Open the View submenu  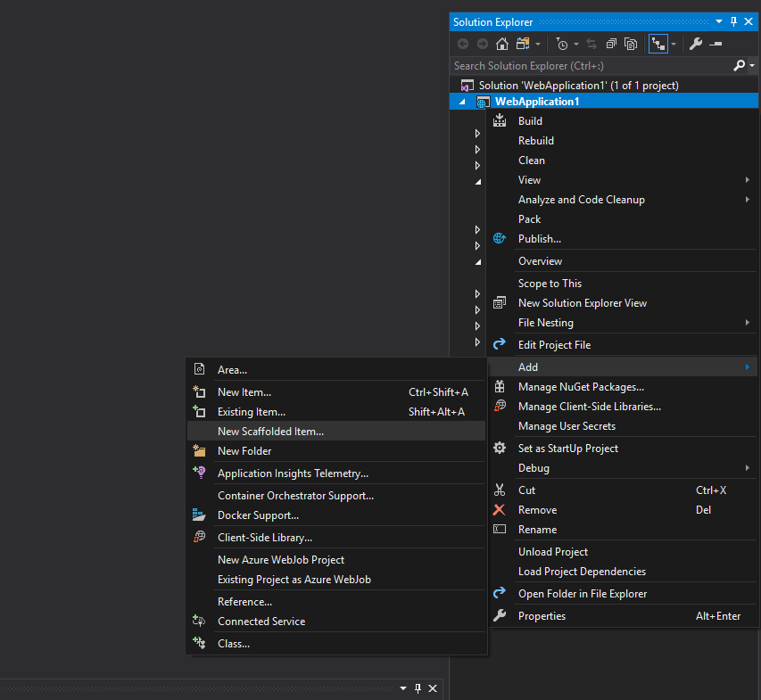point(624,180)
